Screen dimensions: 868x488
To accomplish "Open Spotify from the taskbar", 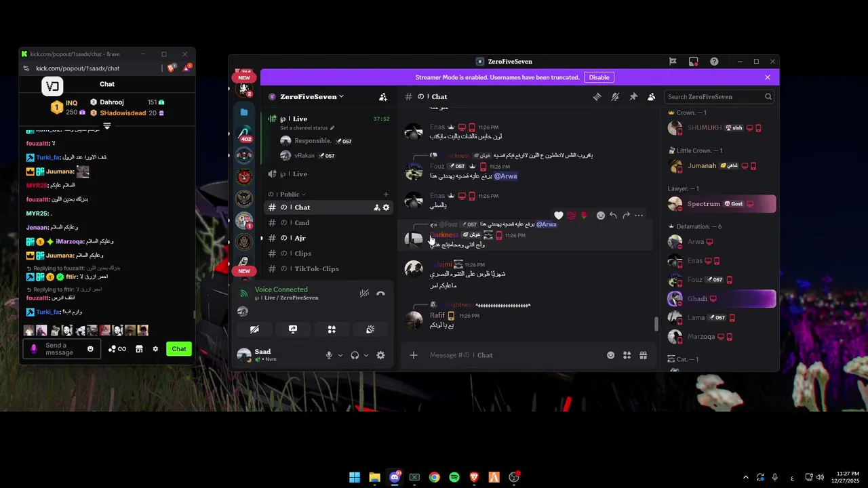I will [454, 477].
